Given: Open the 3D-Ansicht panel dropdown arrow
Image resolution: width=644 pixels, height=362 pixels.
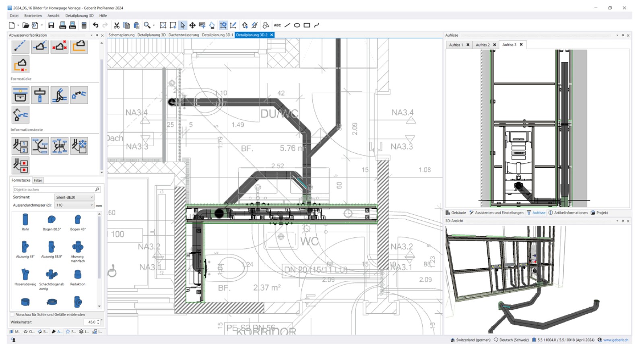Looking at the screenshot, I should click(x=617, y=221).
